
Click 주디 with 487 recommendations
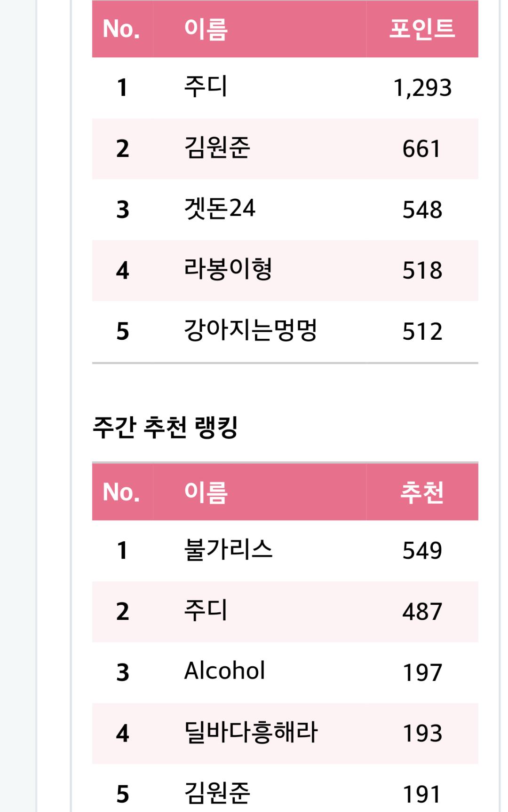pos(206,610)
